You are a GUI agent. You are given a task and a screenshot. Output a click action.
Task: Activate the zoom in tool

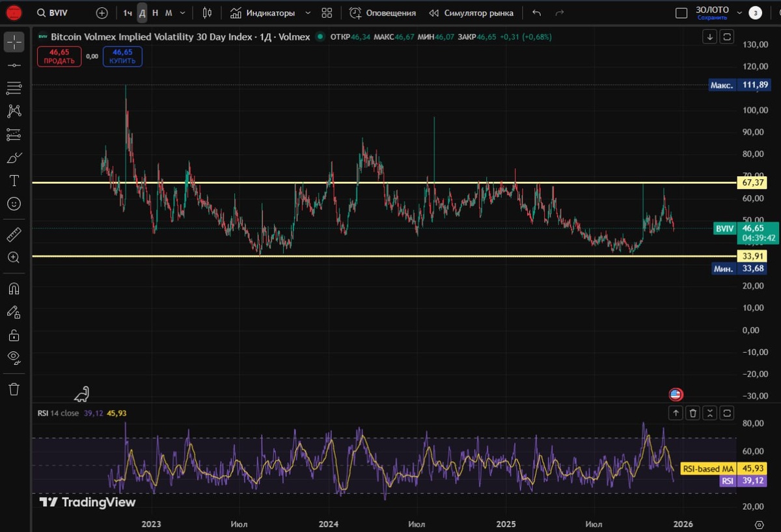click(x=14, y=258)
